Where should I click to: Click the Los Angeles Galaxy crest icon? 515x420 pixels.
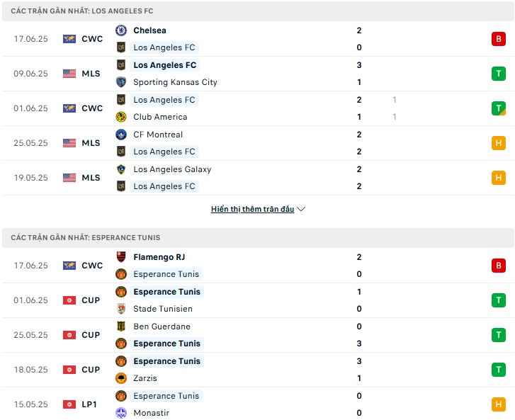[121, 169]
